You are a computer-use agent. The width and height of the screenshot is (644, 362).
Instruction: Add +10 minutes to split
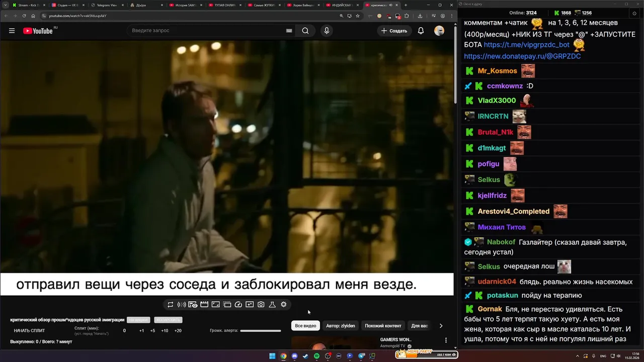(x=165, y=331)
